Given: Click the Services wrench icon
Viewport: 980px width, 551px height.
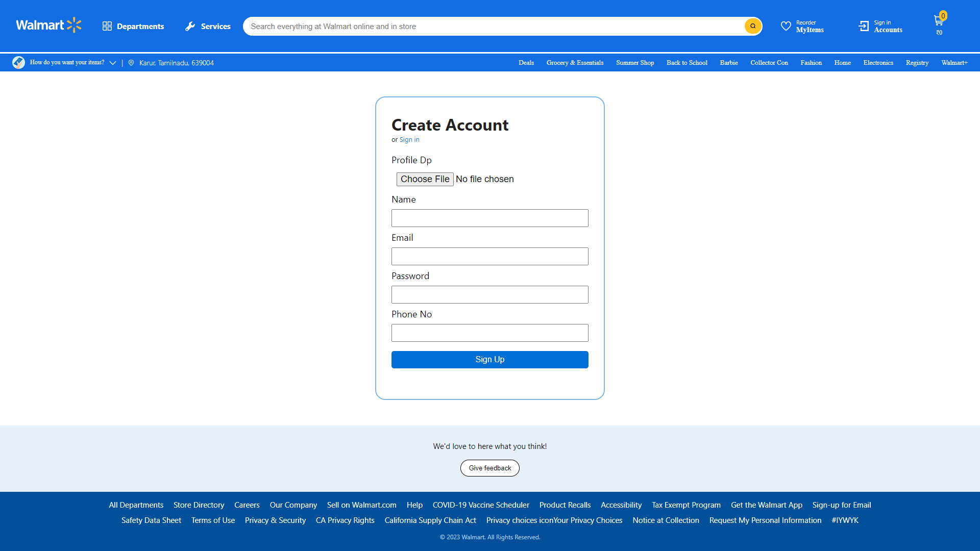Looking at the screenshot, I should pos(190,26).
